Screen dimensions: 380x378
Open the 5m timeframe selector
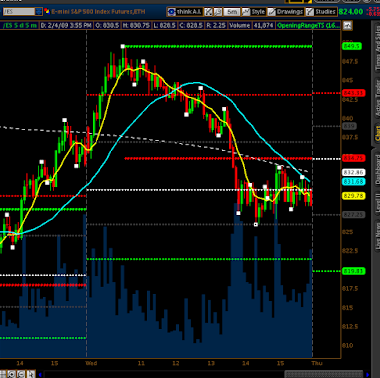click(232, 12)
